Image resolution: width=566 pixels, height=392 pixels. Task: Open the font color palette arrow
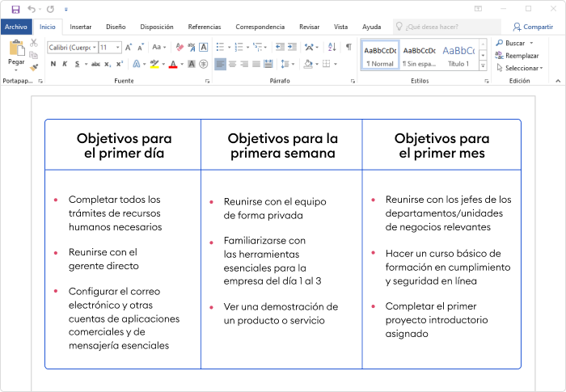point(182,64)
